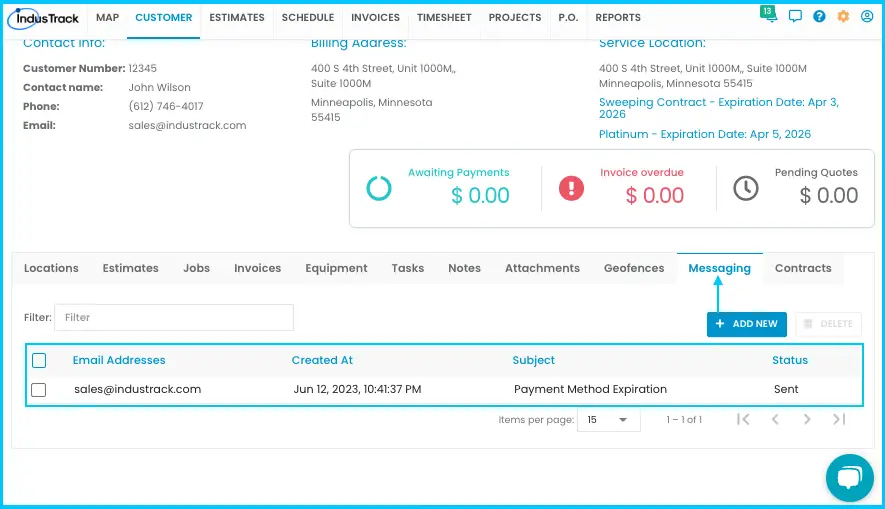The height and width of the screenshot is (509, 885).
Task: Click the customer number 12345
Action: (x=142, y=69)
